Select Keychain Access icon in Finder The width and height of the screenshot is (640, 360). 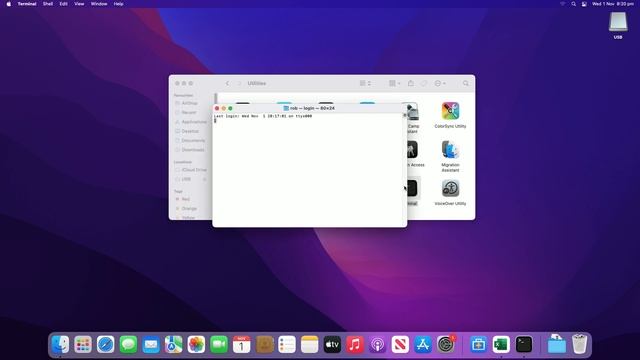click(412, 149)
